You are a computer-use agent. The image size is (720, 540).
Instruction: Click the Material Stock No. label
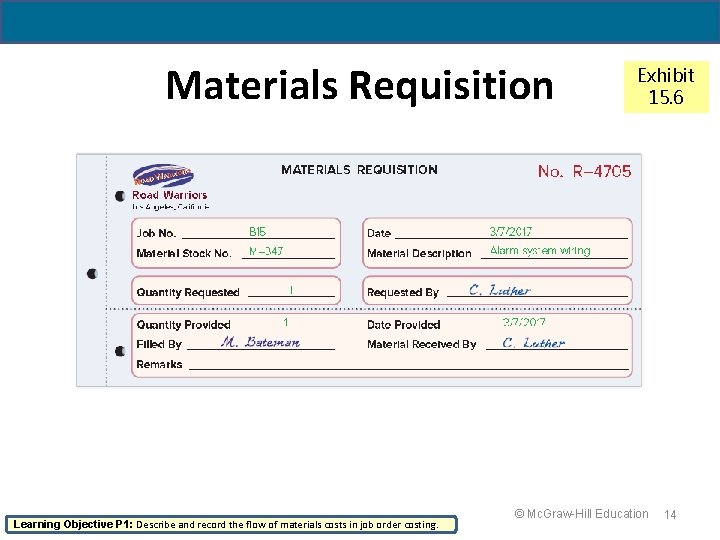point(184,253)
